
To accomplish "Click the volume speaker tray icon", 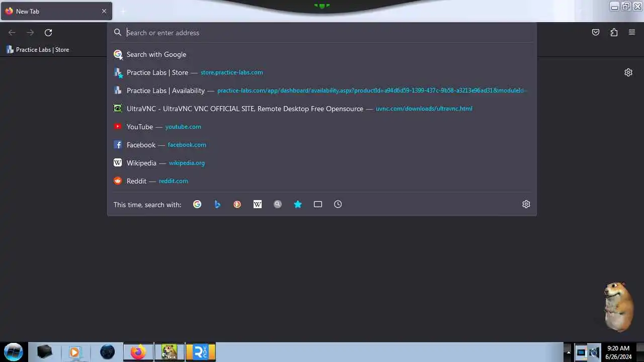I will (x=594, y=352).
